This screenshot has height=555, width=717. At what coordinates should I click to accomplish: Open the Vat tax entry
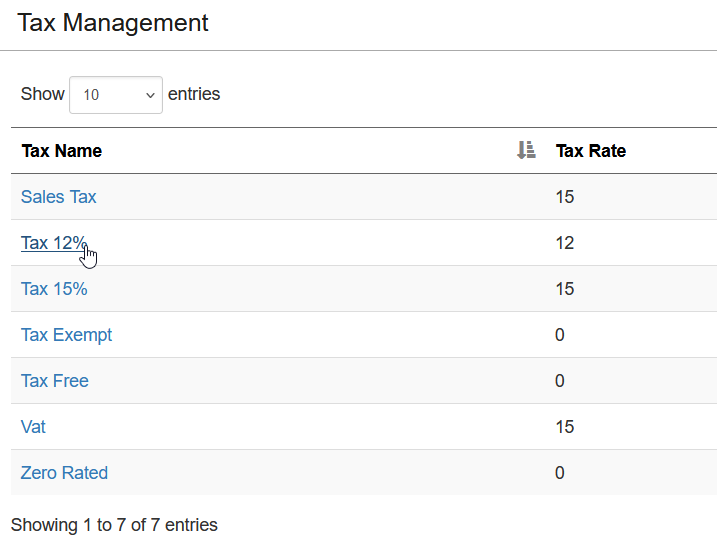point(33,427)
